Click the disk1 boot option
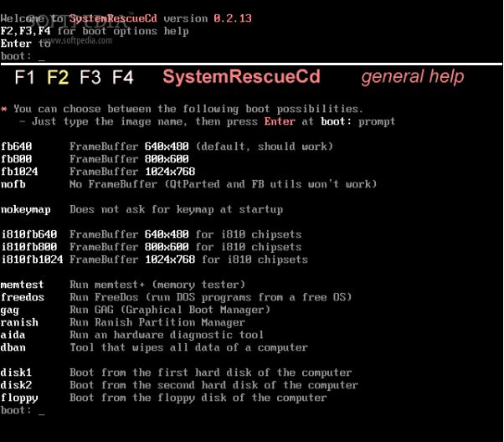 [16, 373]
